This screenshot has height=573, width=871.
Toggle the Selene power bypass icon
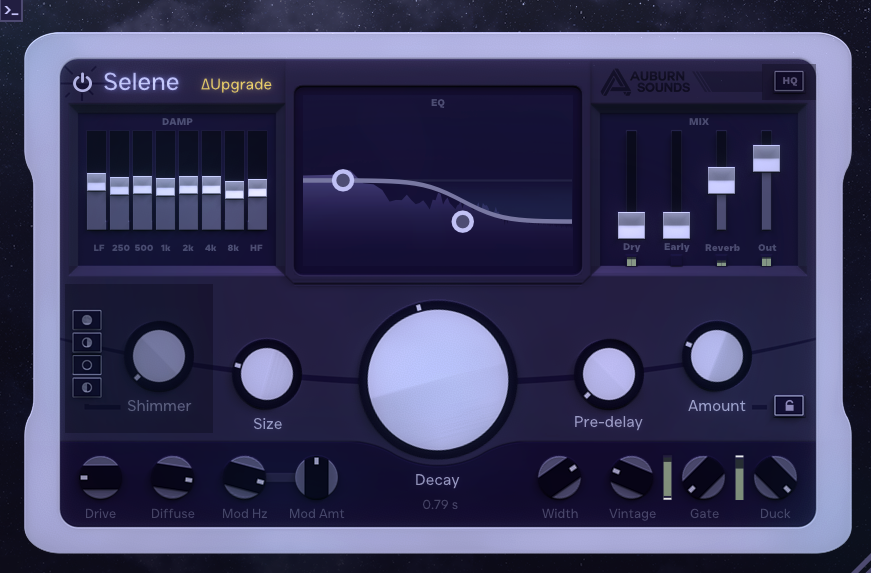[x=82, y=83]
